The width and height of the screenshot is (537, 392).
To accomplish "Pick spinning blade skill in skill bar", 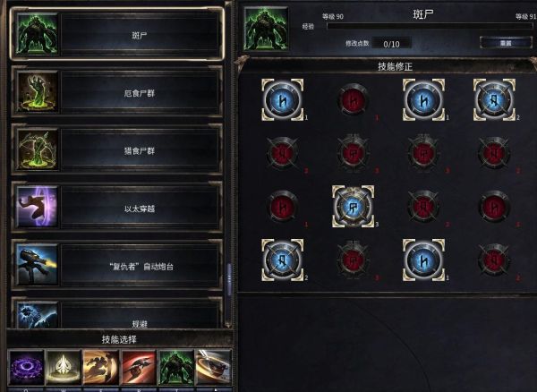I will pos(213,367).
